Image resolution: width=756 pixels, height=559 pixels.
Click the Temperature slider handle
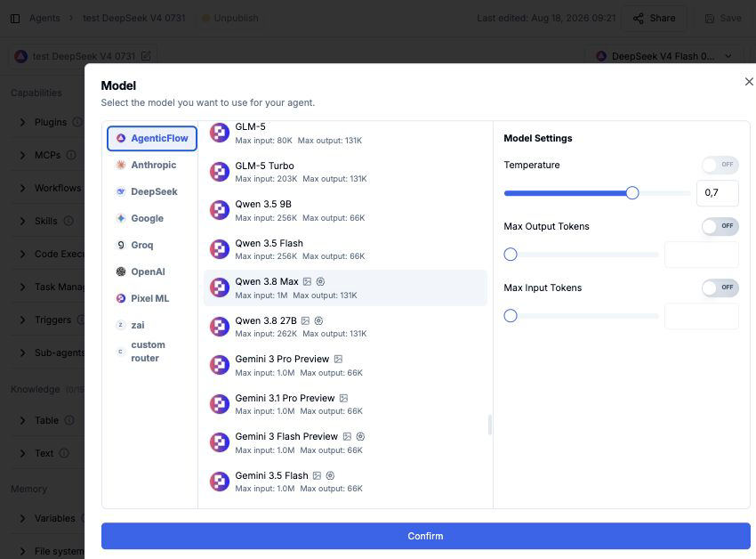[632, 193]
